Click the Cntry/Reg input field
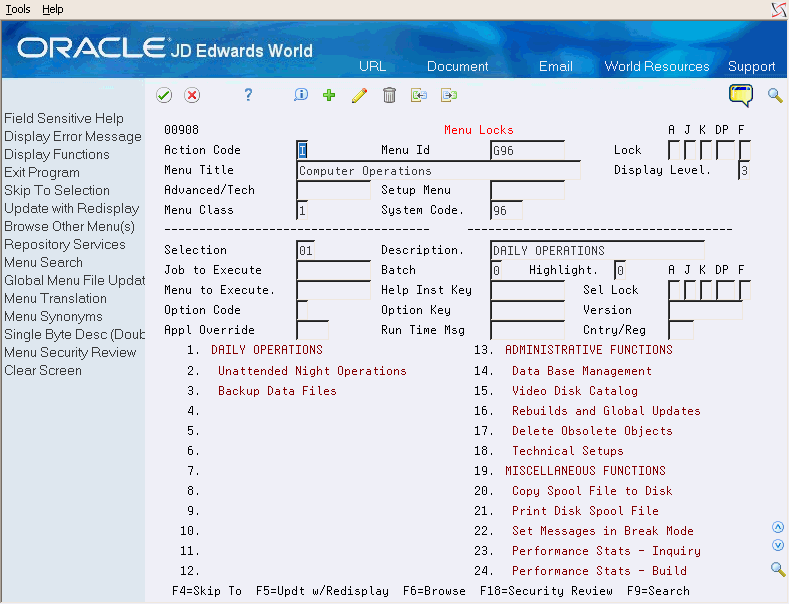Image resolution: width=789 pixels, height=604 pixels. (x=681, y=330)
